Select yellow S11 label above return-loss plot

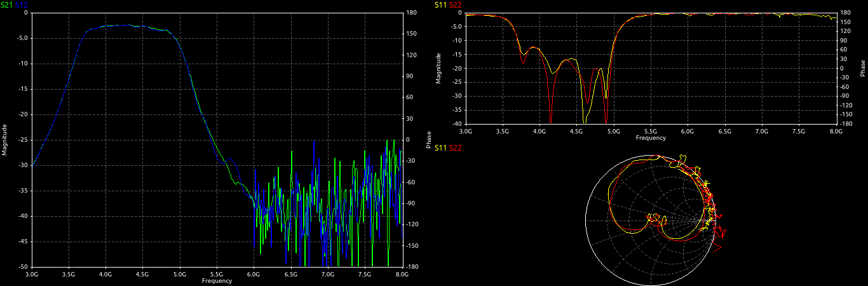pyautogui.click(x=440, y=5)
